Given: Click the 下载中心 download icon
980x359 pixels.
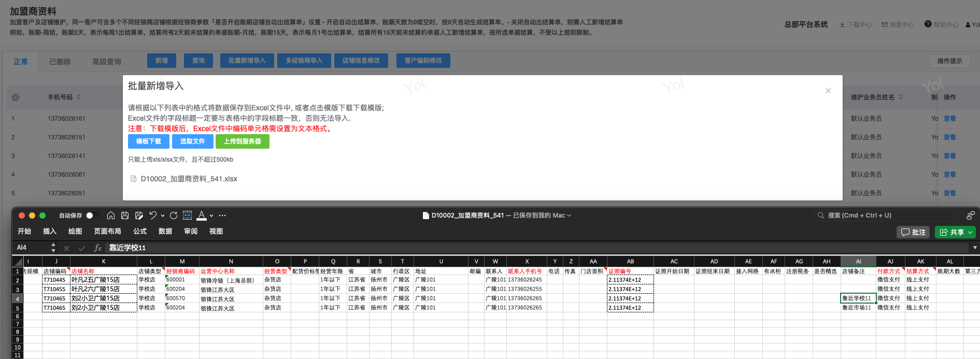Looking at the screenshot, I should (843, 24).
